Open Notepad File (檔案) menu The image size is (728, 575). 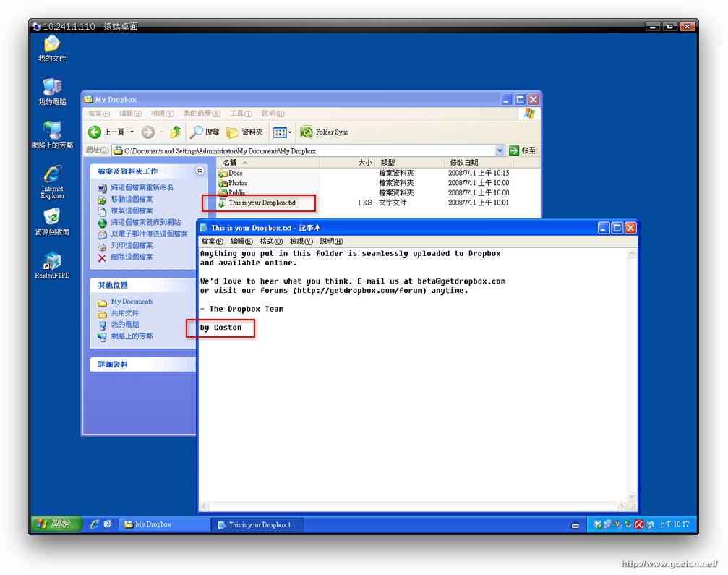[212, 242]
